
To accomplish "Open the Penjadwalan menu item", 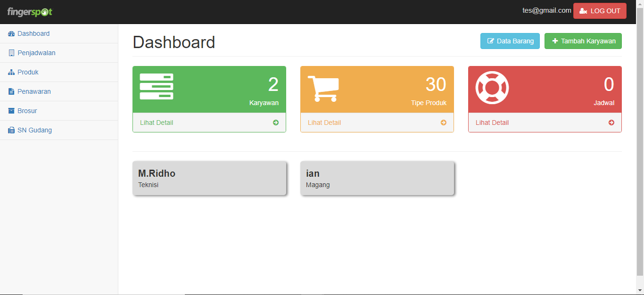I will coord(36,53).
